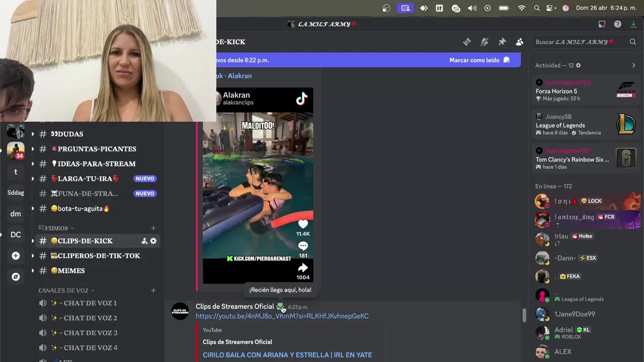Open the TikTok logo on Alakran embed
The height and width of the screenshot is (362, 644).
pos(301,99)
